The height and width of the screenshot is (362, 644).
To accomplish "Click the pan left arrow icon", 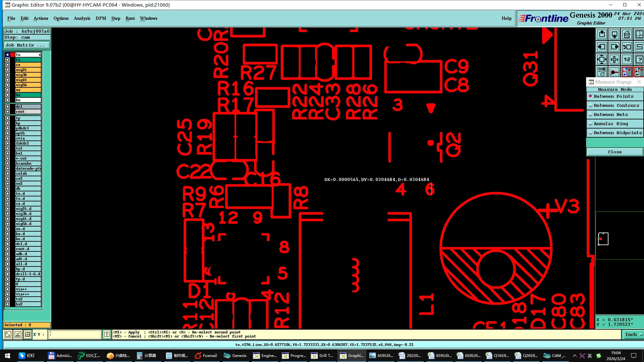I will coord(602,47).
